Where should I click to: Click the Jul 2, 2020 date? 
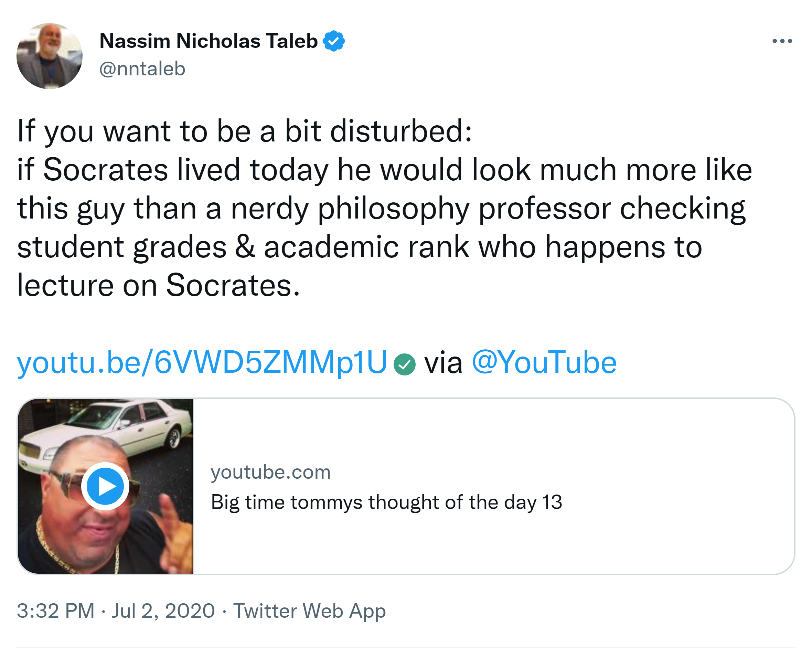tap(163, 611)
